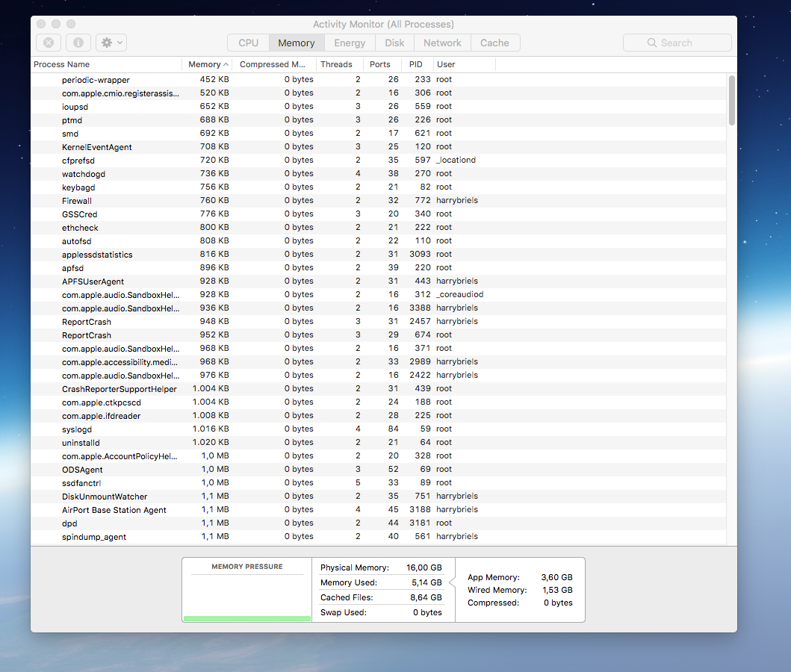This screenshot has height=672, width=791.
Task: Switch to the CPU tab
Action: click(248, 43)
